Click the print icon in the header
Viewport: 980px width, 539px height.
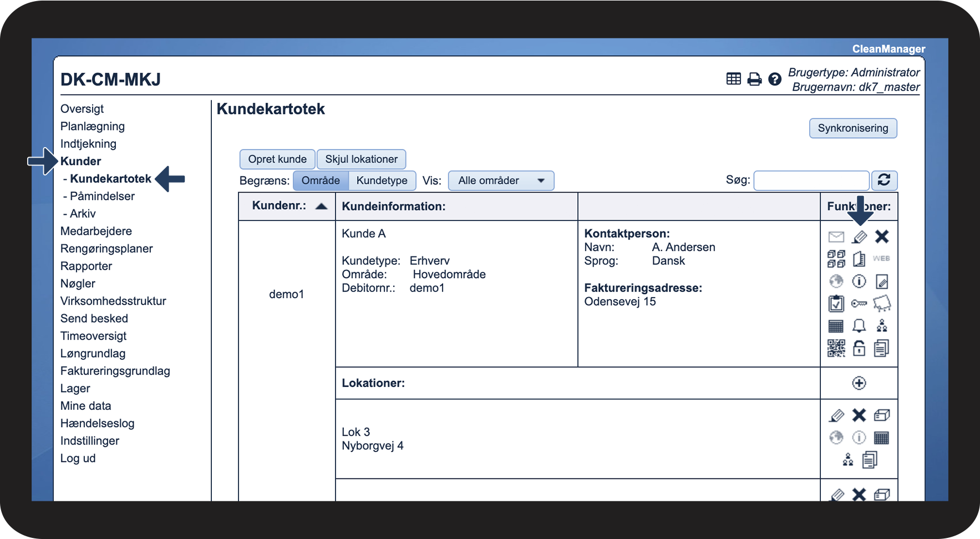click(754, 79)
